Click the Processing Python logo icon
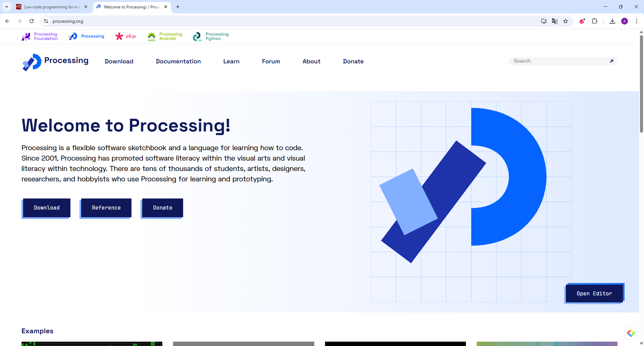The width and height of the screenshot is (644, 346). pyautogui.click(x=197, y=37)
